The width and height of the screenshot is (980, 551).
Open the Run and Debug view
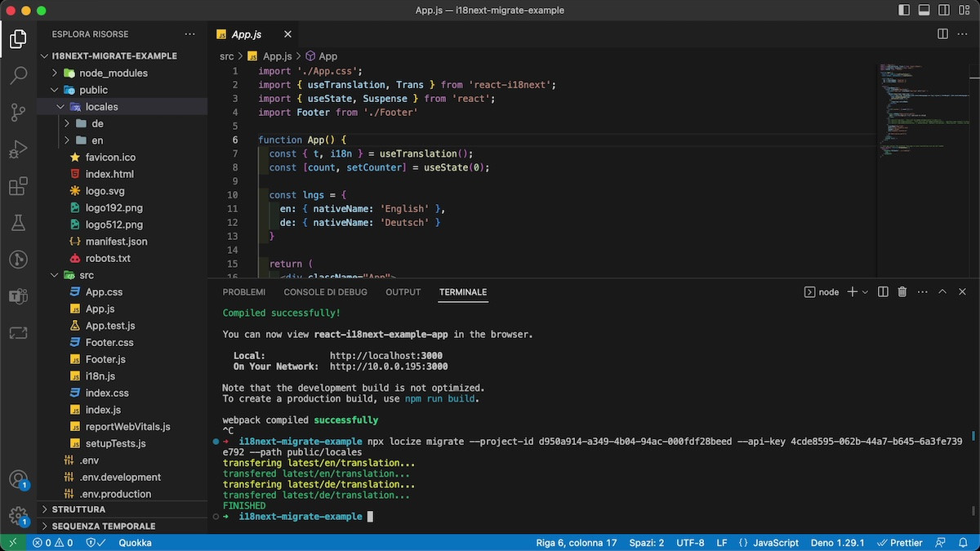click(x=18, y=150)
